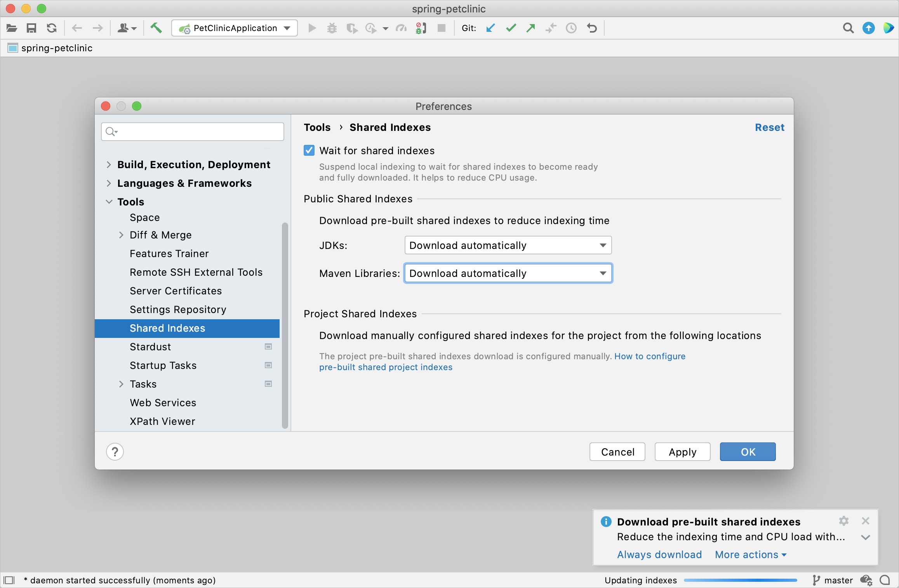Expand the shared indexes notification details
Viewport: 899px width, 588px height.
(x=865, y=537)
